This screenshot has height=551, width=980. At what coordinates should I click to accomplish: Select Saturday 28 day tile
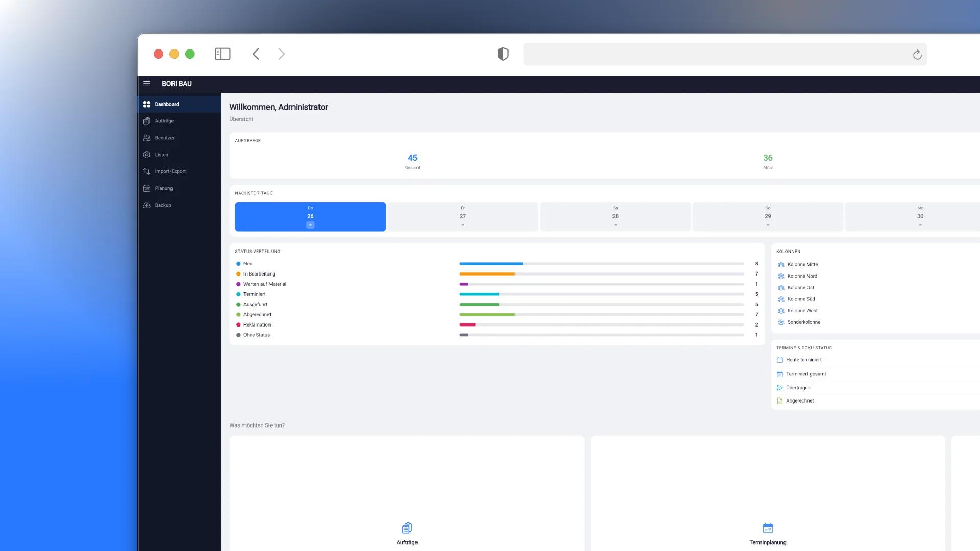pyautogui.click(x=615, y=216)
